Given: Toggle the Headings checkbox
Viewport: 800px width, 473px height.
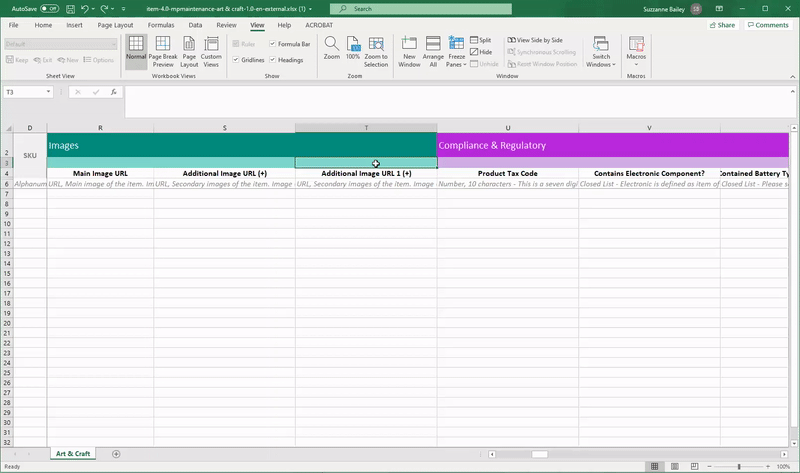Looking at the screenshot, I should (x=272, y=60).
